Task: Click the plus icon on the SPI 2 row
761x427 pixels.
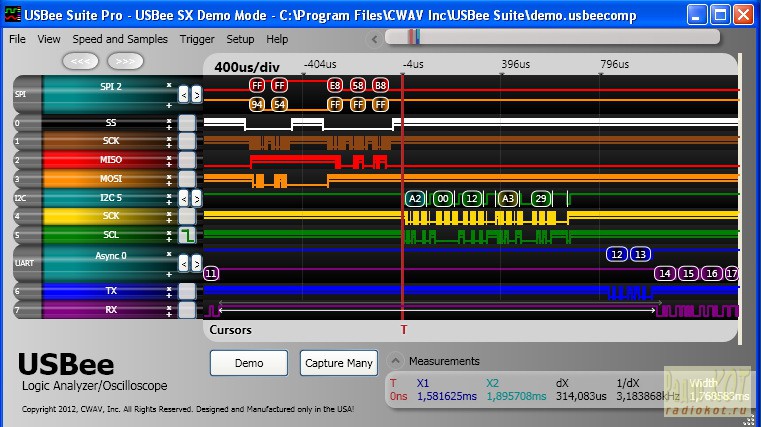Action: [169, 105]
